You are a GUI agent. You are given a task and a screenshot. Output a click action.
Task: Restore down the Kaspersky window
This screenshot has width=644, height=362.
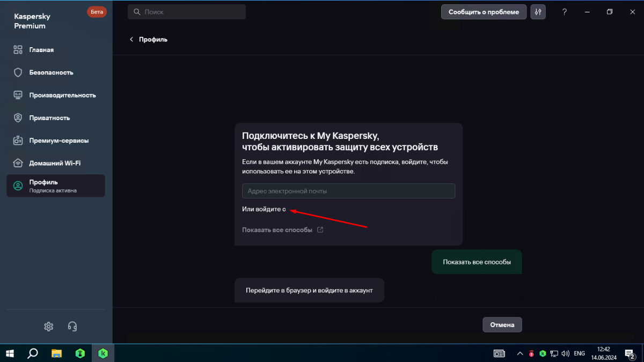610,12
